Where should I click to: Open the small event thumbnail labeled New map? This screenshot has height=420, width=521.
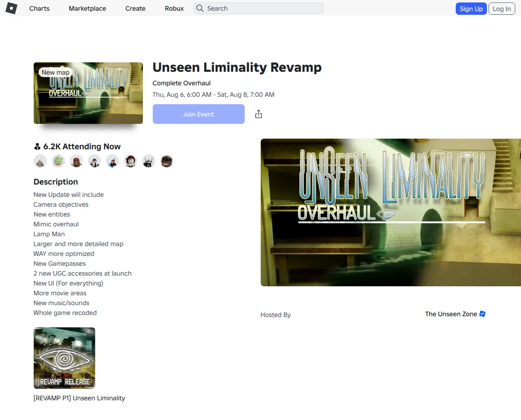[x=88, y=93]
